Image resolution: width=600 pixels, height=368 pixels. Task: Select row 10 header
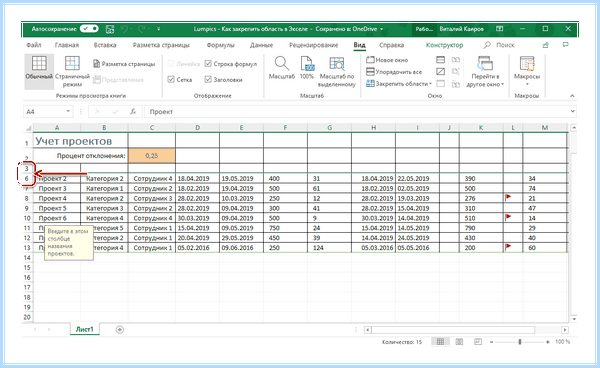pyautogui.click(x=27, y=218)
